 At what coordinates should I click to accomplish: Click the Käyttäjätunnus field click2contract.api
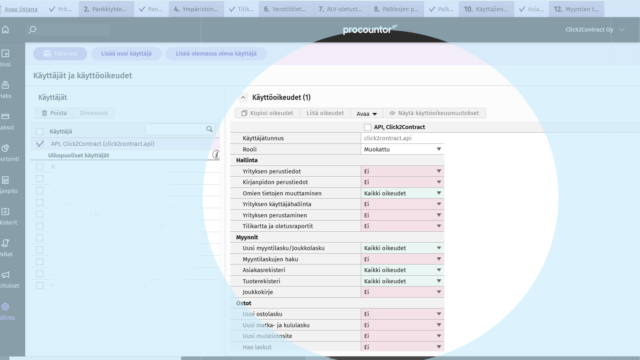click(402, 138)
